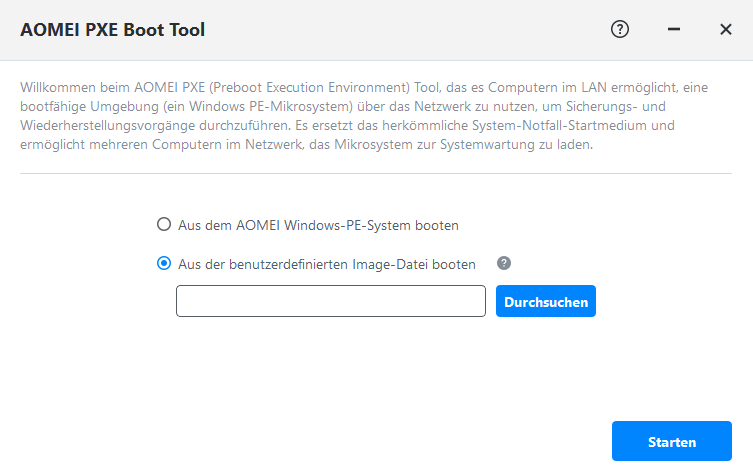Viewport: 753px width, 474px height.
Task: Click the gray info icon beside the Image-Datei option
Action: (504, 263)
